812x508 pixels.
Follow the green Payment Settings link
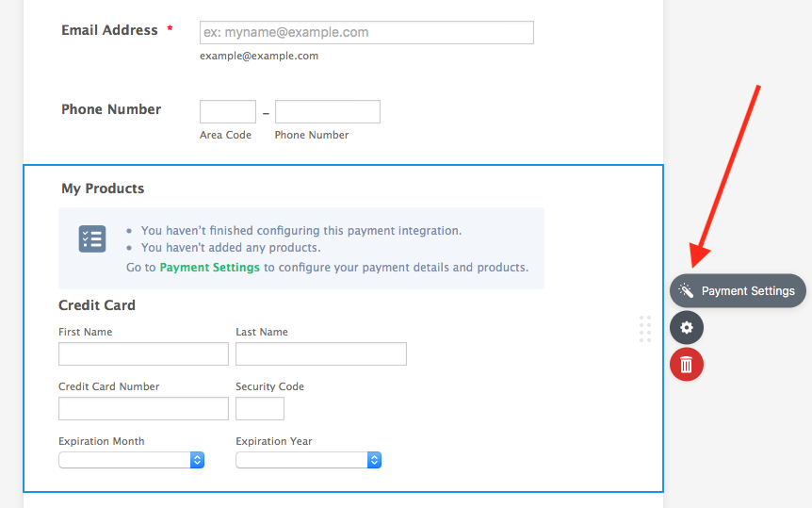[209, 268]
